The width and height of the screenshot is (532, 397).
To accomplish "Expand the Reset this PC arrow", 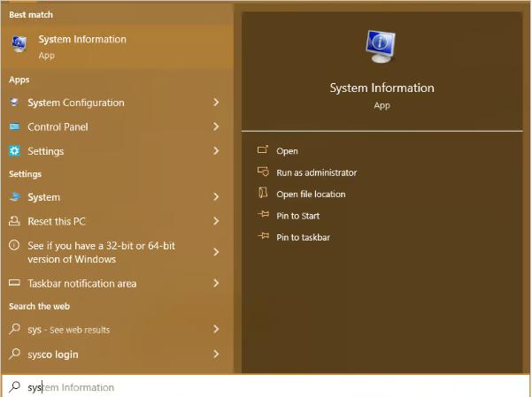I will [x=216, y=221].
